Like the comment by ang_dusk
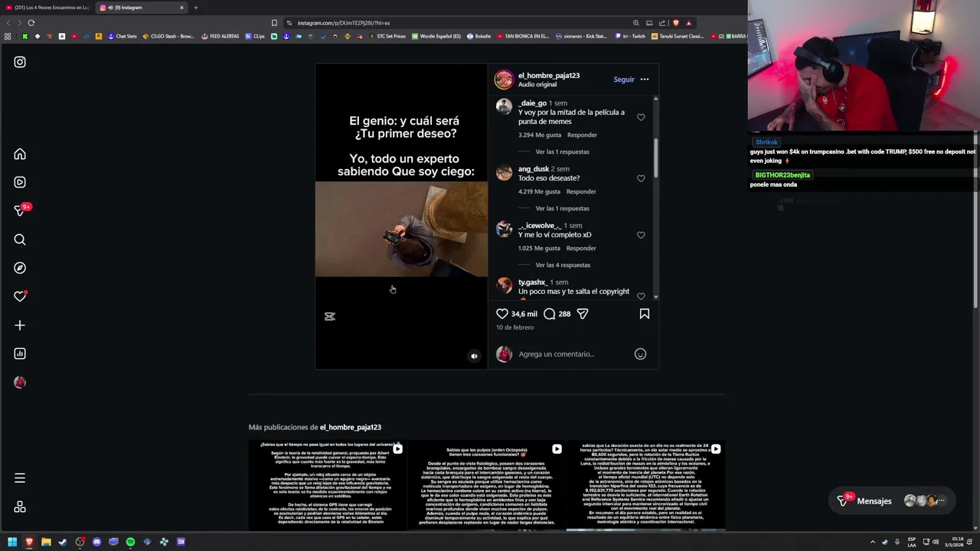The height and width of the screenshot is (551, 980). click(x=641, y=178)
